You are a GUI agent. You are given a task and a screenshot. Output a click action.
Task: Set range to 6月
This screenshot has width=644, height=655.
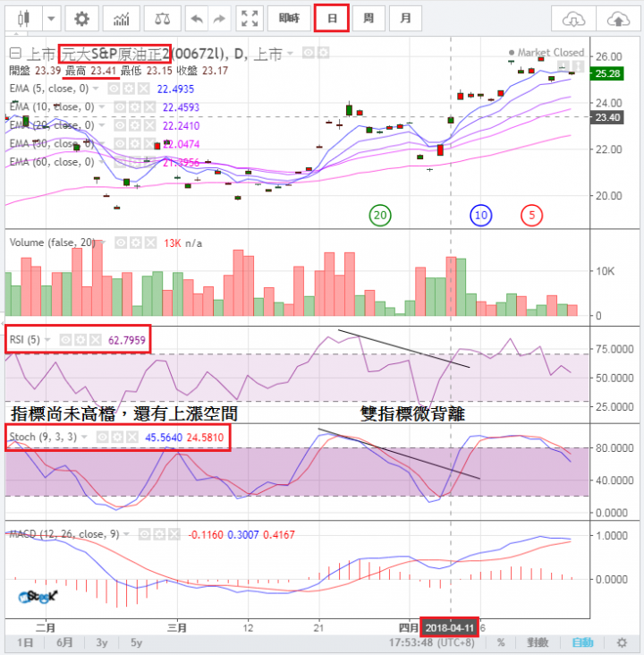coord(64,642)
